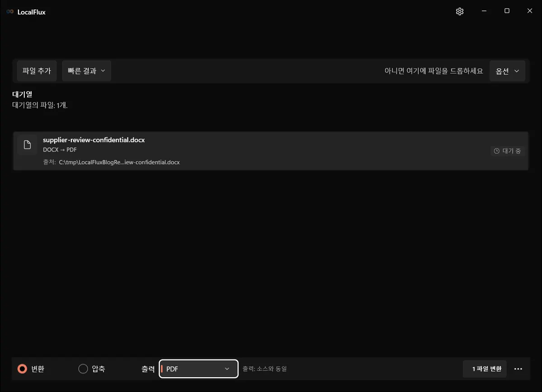Select the 압축 radio button

83,369
